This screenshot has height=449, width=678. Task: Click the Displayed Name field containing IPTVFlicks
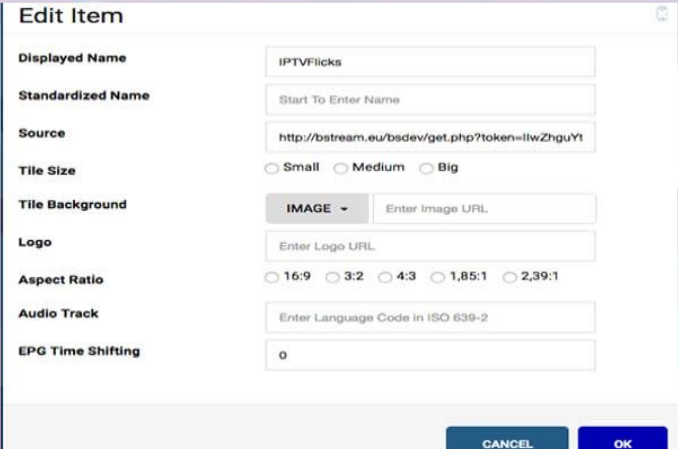tap(430, 62)
